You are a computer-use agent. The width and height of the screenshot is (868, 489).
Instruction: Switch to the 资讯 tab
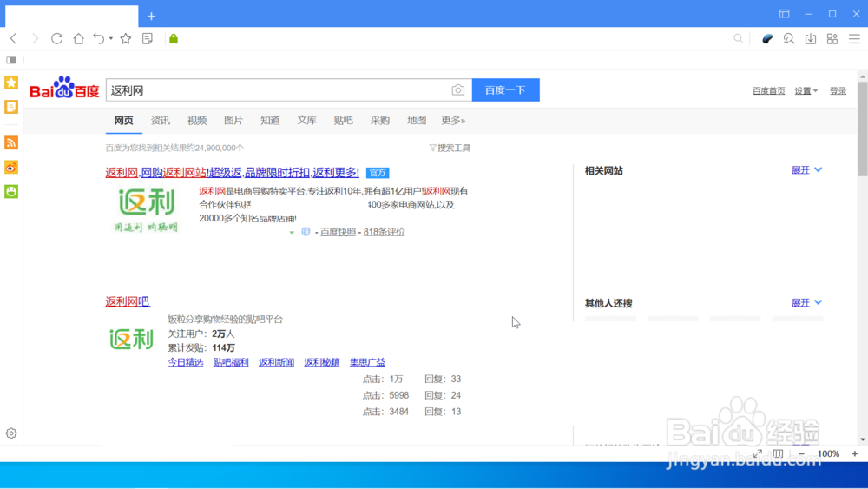(161, 120)
